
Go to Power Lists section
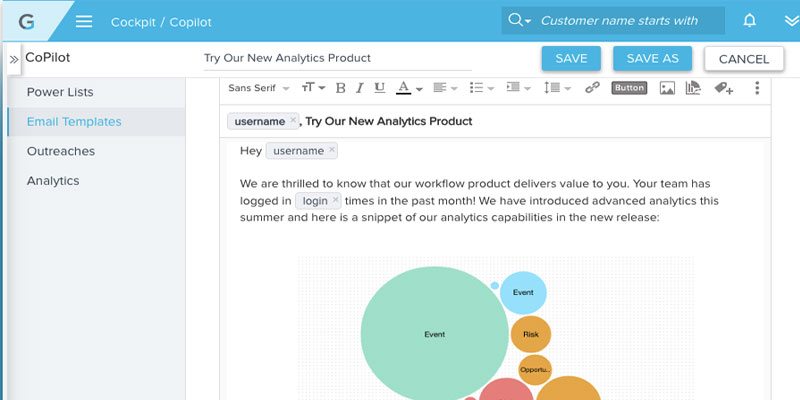[x=60, y=92]
